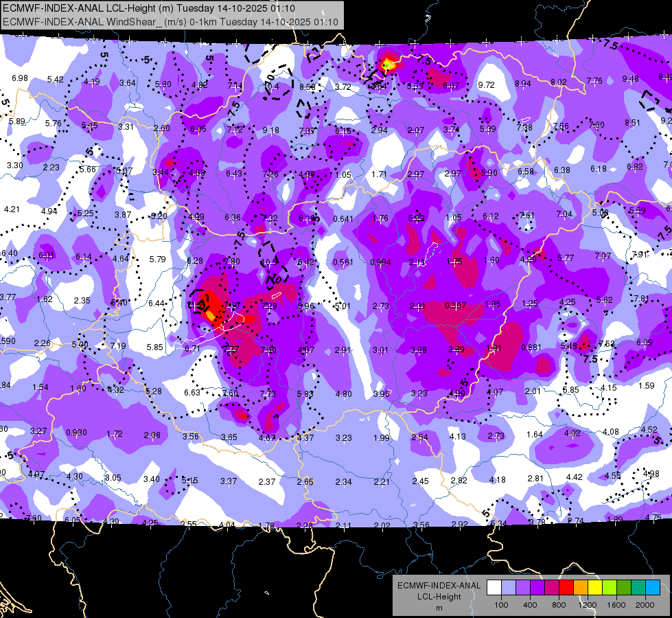
Task: Click the 9.18 value on the map
Action: pos(270,130)
